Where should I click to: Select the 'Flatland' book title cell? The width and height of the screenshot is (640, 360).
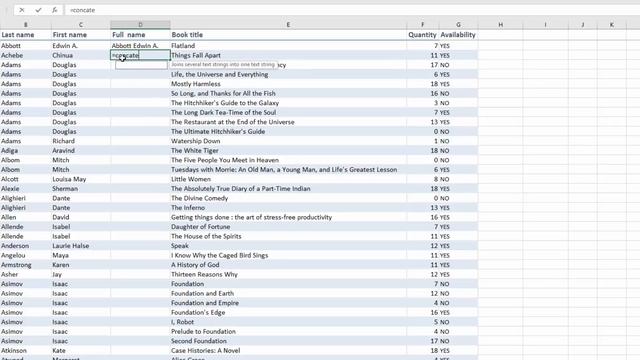[x=288, y=46]
